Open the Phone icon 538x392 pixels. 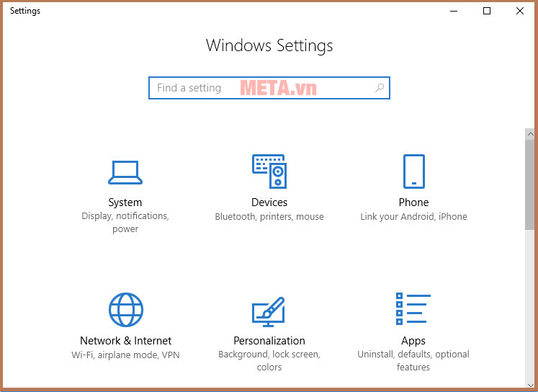coord(414,171)
